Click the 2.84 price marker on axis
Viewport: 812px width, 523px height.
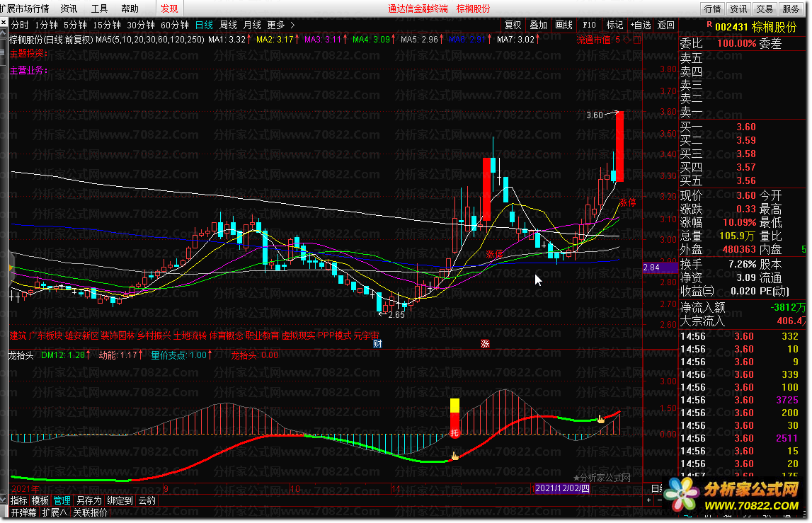tap(660, 268)
